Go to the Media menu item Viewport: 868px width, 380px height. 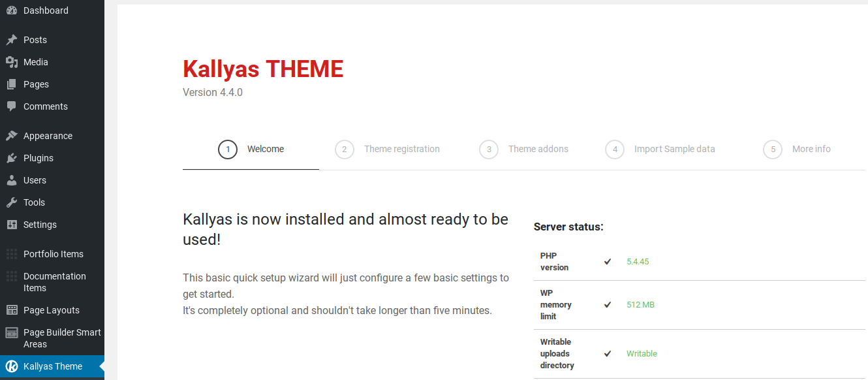52,62
